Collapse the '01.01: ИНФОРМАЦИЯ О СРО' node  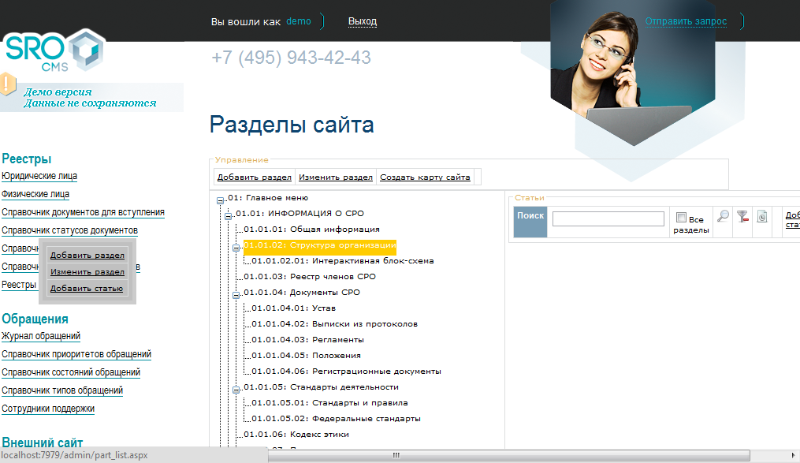[x=228, y=214]
